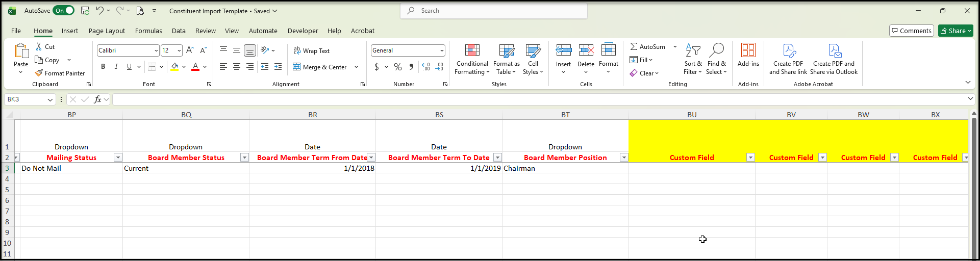The image size is (980, 261).
Task: Toggle the AutoSave switch
Action: point(64,11)
